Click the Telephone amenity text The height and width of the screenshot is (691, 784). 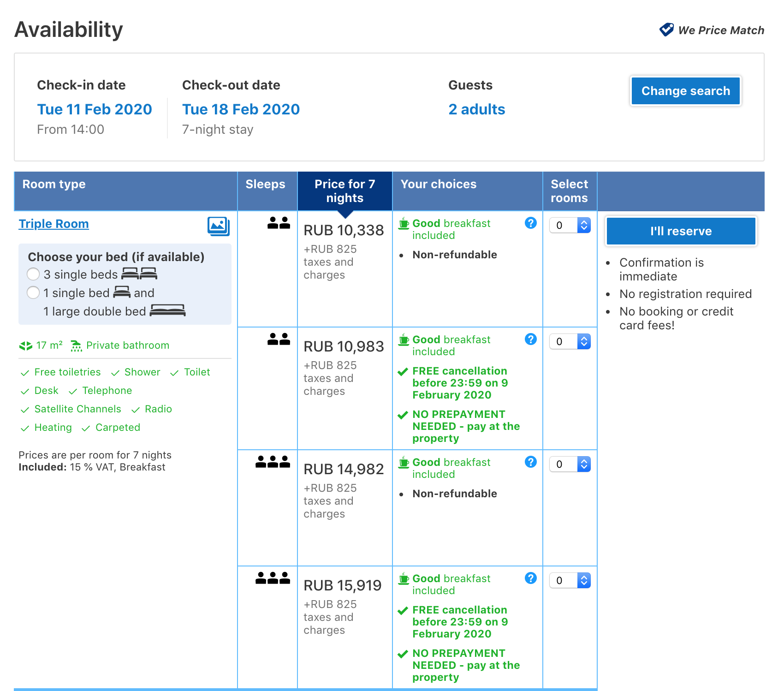107,391
